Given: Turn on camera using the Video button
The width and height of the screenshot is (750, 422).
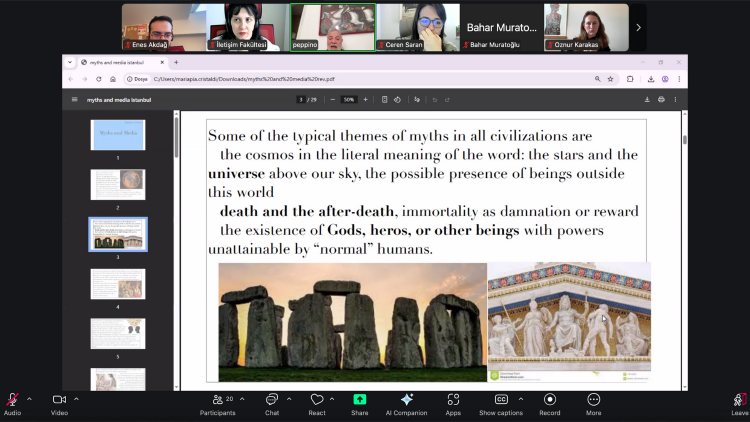Looking at the screenshot, I should (x=59, y=400).
